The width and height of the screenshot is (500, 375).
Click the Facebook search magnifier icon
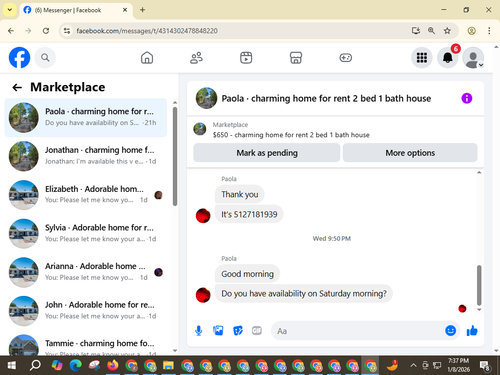pyautogui.click(x=45, y=58)
